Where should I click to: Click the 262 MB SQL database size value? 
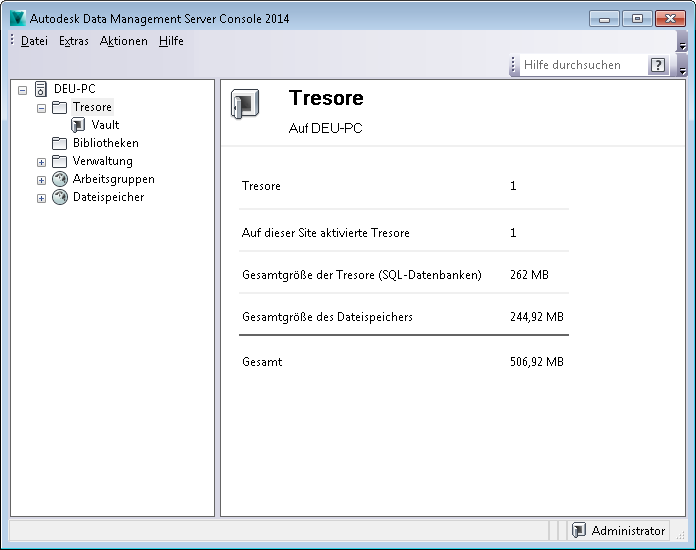[x=529, y=275]
